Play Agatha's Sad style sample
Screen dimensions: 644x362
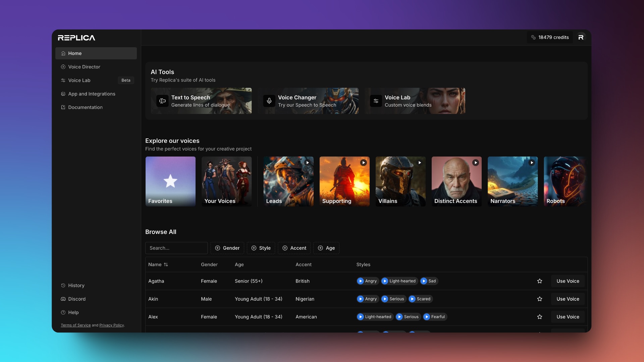429,281
